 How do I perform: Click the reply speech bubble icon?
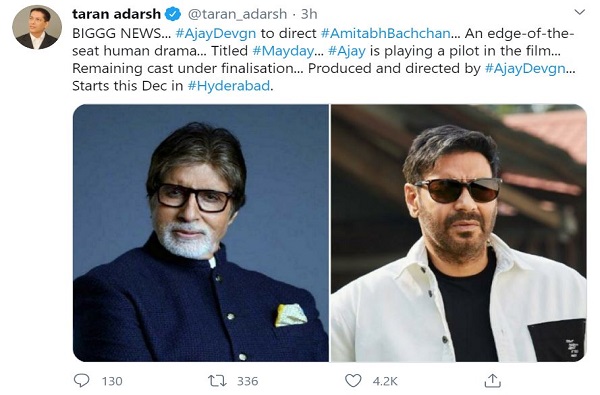coord(82,380)
